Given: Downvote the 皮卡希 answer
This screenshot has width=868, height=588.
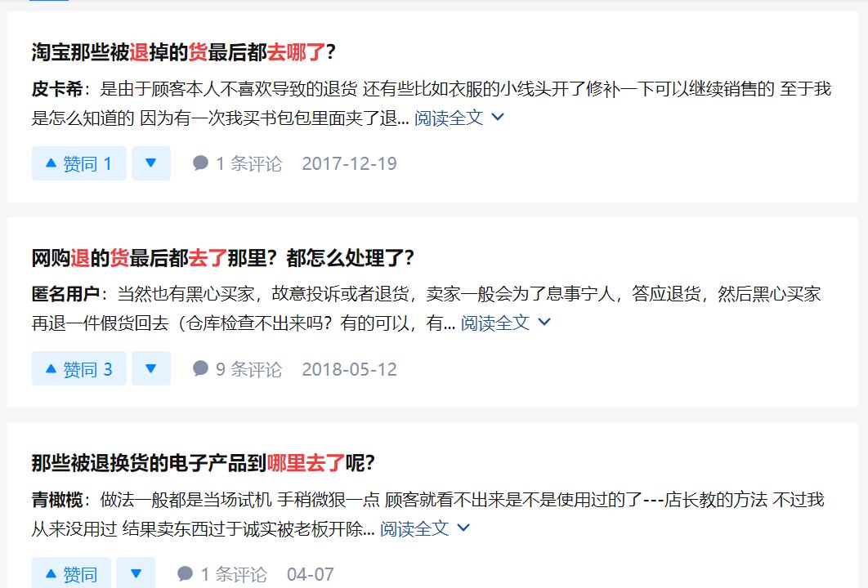Looking at the screenshot, I should coord(150,163).
